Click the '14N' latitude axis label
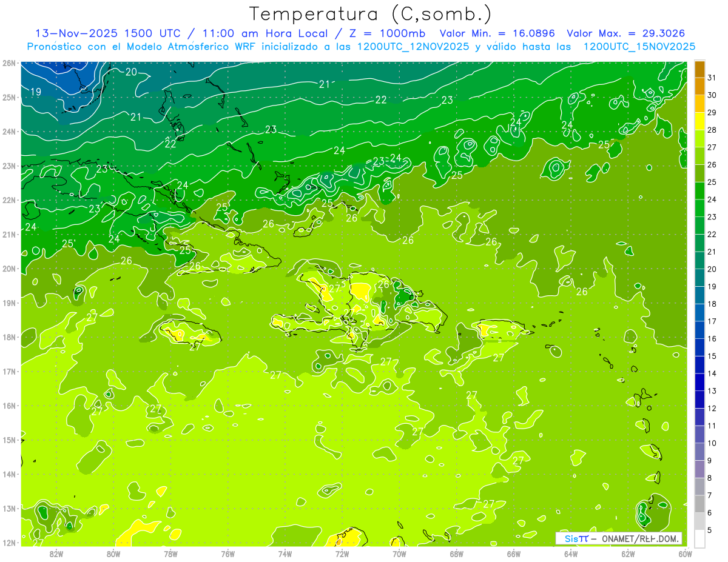The height and width of the screenshot is (562, 728). click(x=8, y=474)
